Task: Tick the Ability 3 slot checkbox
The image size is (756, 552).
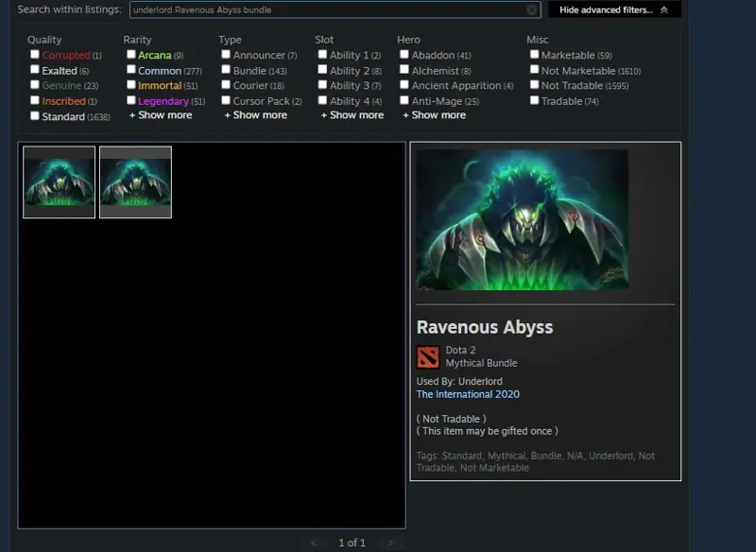Action: [322, 85]
